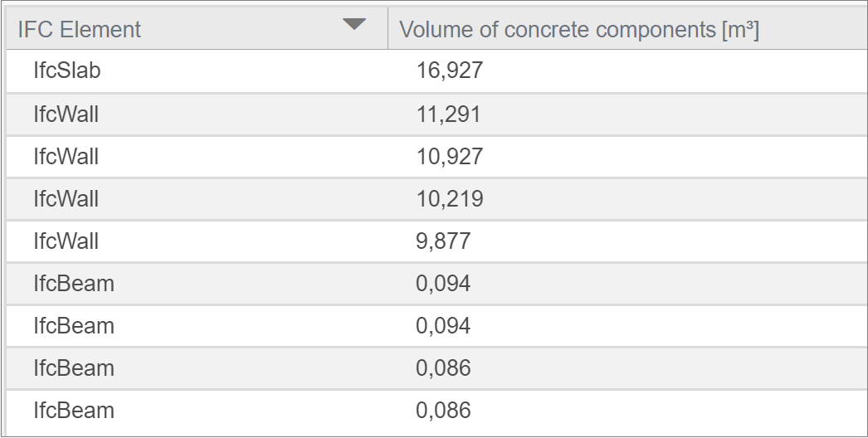Click the second 0,094 volume cell
Image resolution: width=868 pixels, height=438 pixels.
pos(443,325)
